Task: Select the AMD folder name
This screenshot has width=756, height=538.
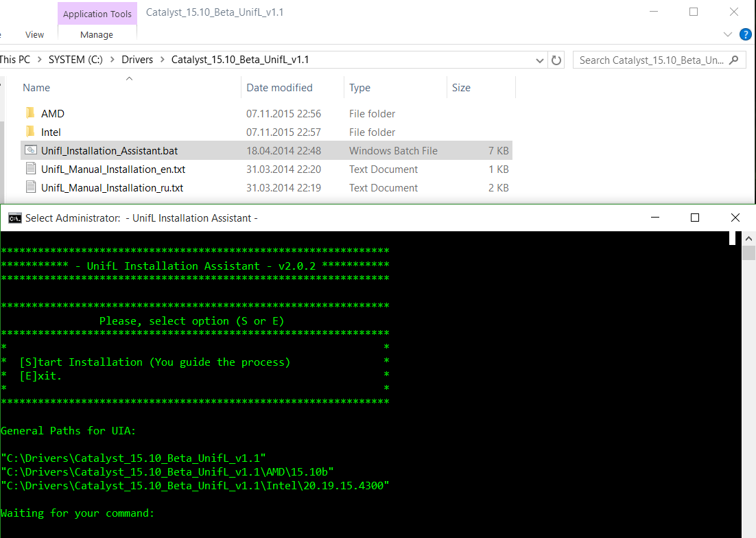Action: 53,113
